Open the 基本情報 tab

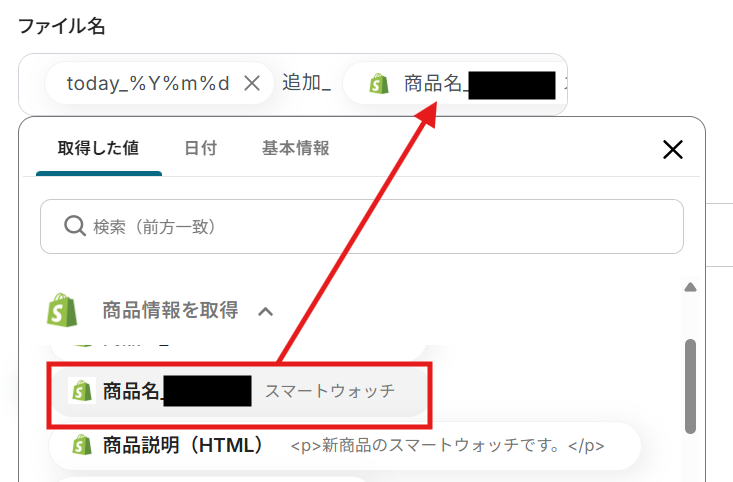[x=295, y=148]
